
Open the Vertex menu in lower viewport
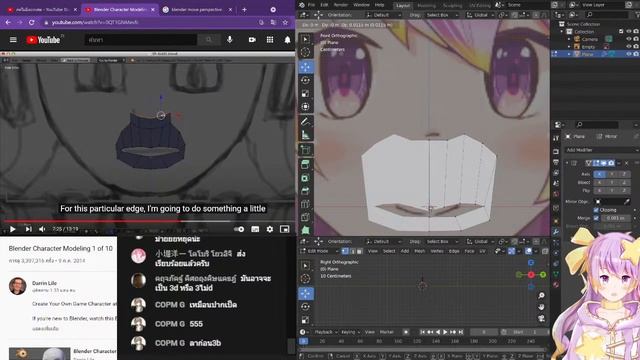(x=437, y=251)
